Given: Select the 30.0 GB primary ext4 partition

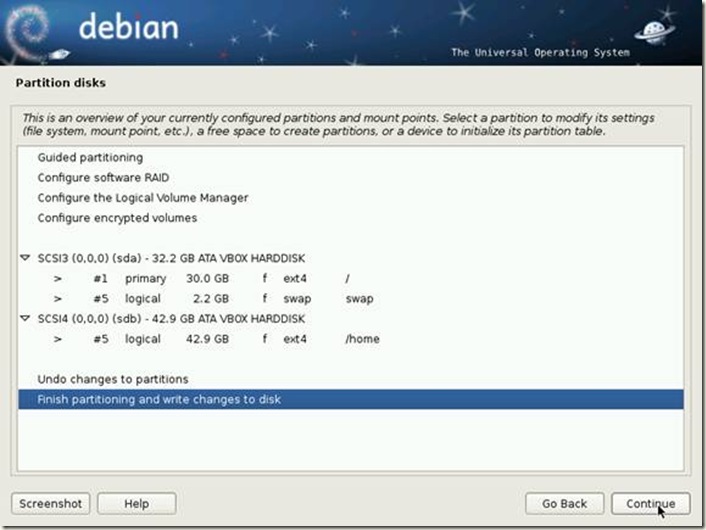Looking at the screenshot, I should click(351, 278).
